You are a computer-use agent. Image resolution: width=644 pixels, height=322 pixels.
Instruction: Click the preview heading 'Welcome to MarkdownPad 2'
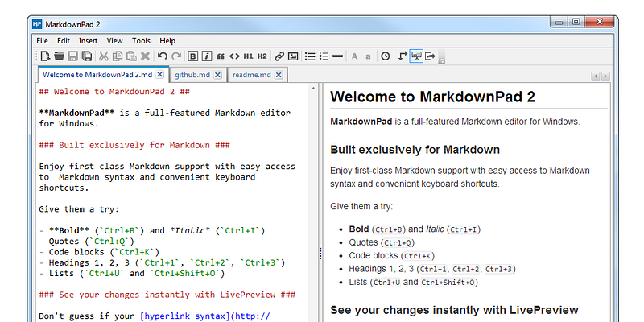[x=432, y=97]
